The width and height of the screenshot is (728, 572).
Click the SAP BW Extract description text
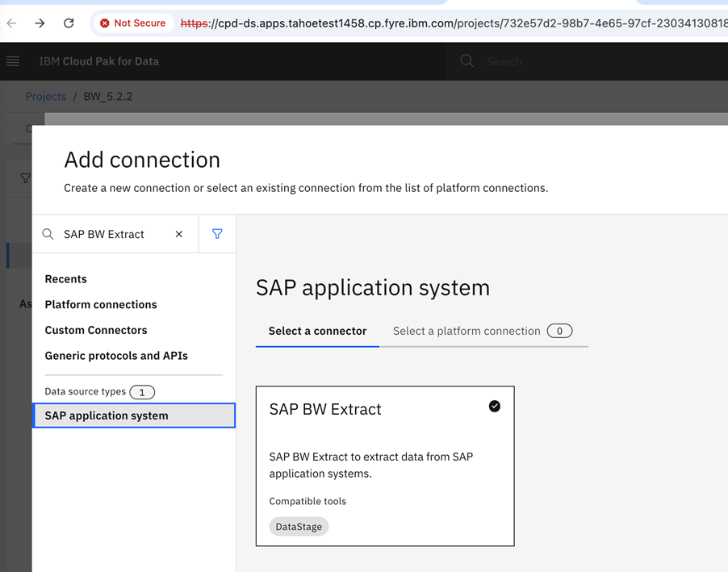(x=371, y=466)
